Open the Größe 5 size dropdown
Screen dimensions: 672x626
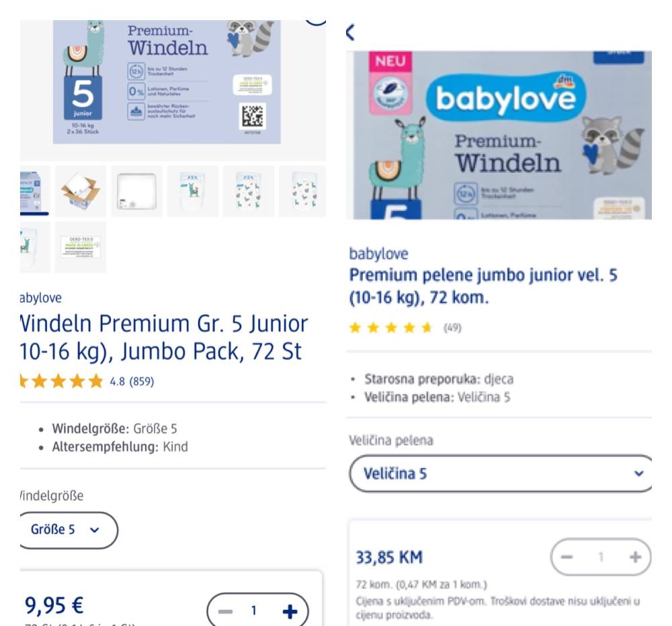(x=69, y=530)
